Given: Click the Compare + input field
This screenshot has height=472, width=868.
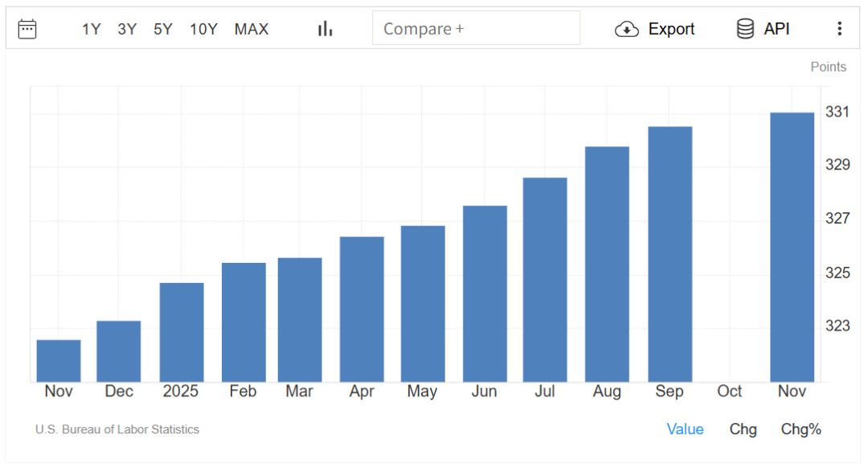Looking at the screenshot, I should (x=476, y=28).
